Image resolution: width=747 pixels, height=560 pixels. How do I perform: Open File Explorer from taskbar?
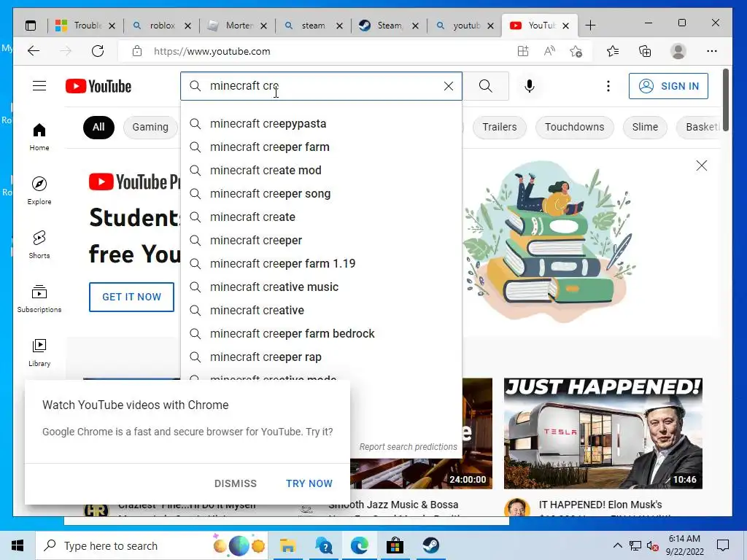click(x=287, y=545)
